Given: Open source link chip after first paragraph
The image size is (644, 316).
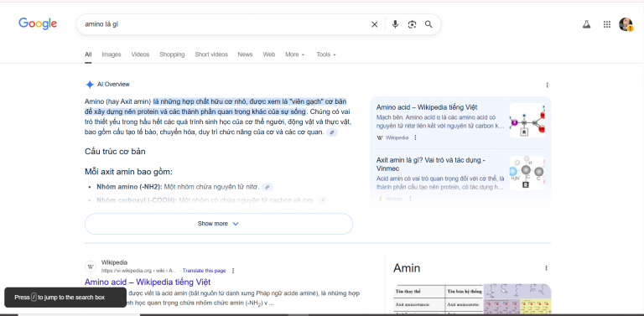Looking at the screenshot, I should coord(332,132).
